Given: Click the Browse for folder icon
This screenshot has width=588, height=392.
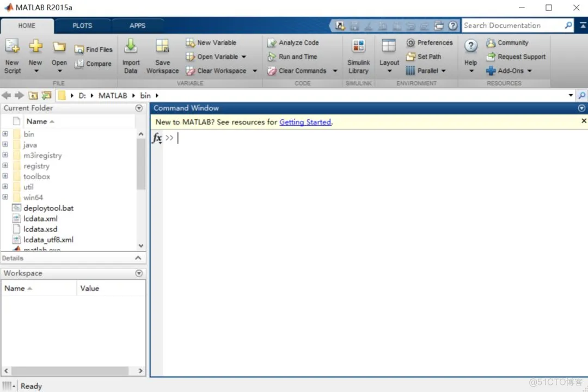Looking at the screenshot, I should tap(46, 96).
